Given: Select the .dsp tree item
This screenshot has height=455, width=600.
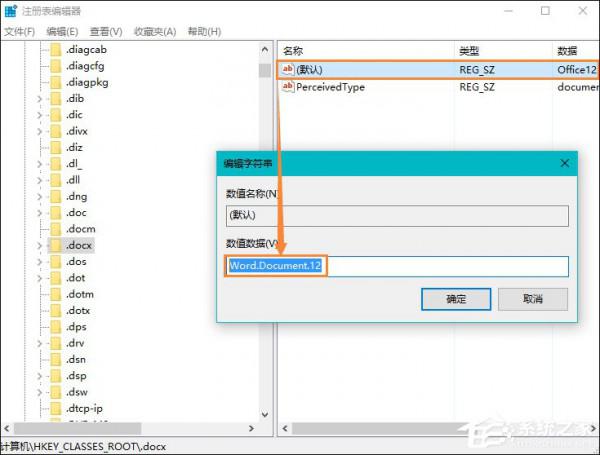Looking at the screenshot, I should [x=76, y=376].
